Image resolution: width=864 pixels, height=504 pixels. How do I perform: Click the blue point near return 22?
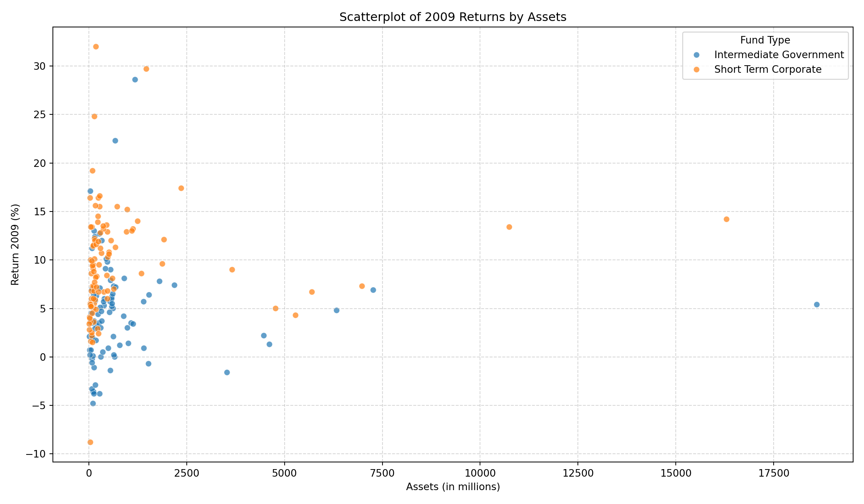(115, 141)
